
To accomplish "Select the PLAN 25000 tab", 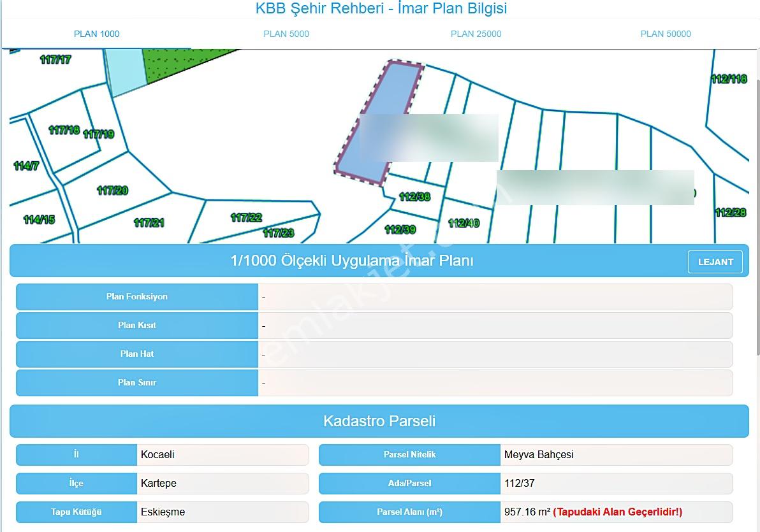I will coord(476,34).
